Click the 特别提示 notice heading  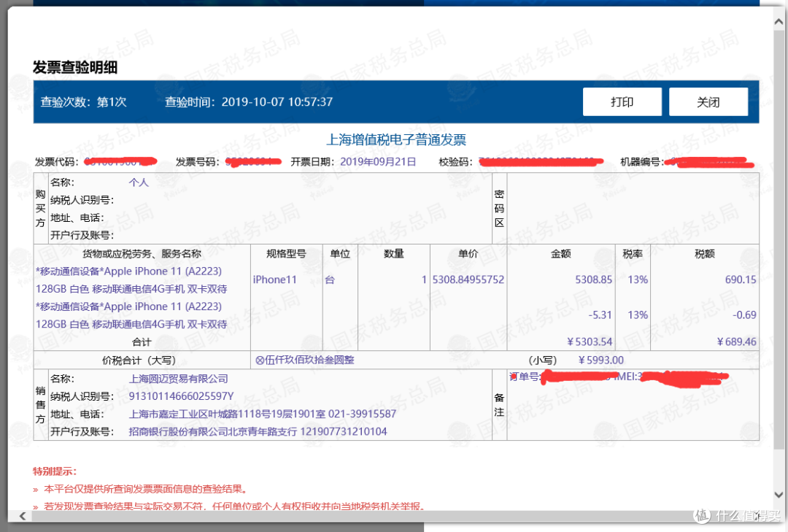(x=55, y=471)
